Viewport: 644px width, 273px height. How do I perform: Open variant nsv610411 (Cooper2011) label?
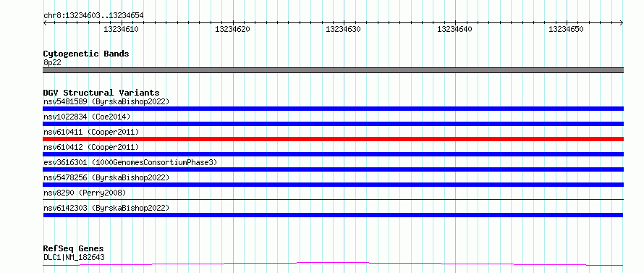(91, 132)
